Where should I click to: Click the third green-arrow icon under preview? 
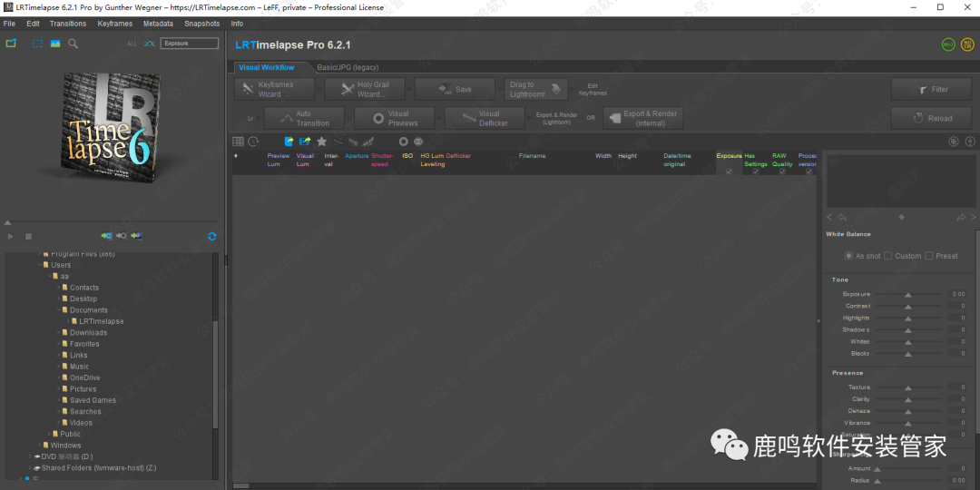tap(137, 236)
